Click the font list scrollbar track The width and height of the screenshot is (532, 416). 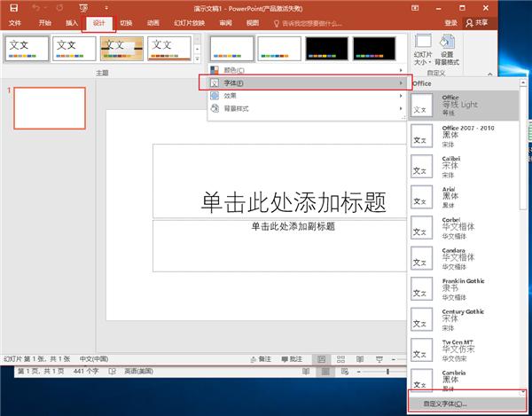click(x=523, y=299)
